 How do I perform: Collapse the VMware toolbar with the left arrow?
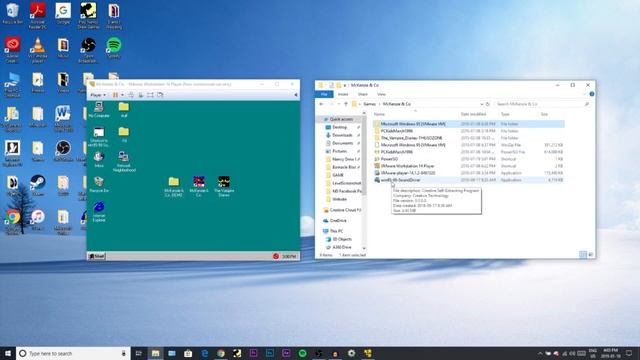click(296, 95)
